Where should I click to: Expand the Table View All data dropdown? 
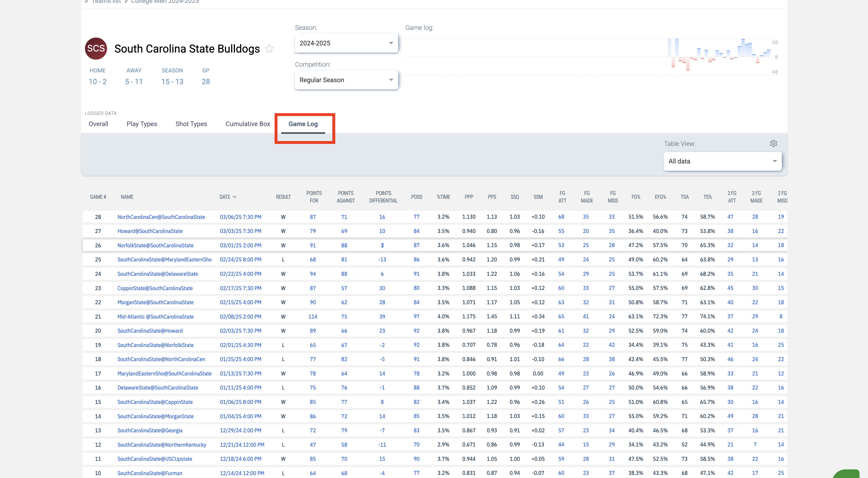[x=722, y=161]
